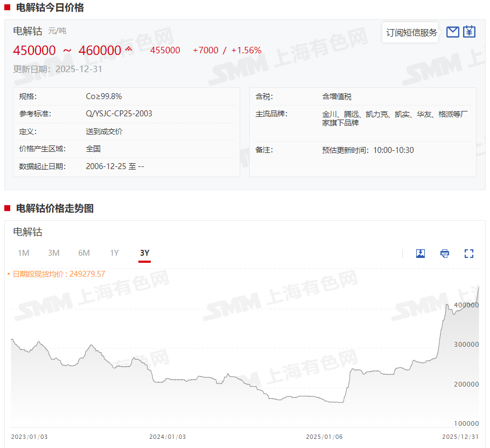The height and width of the screenshot is (448, 490).
Task: Click the price peak near 400000 on chart
Action: click(x=447, y=305)
